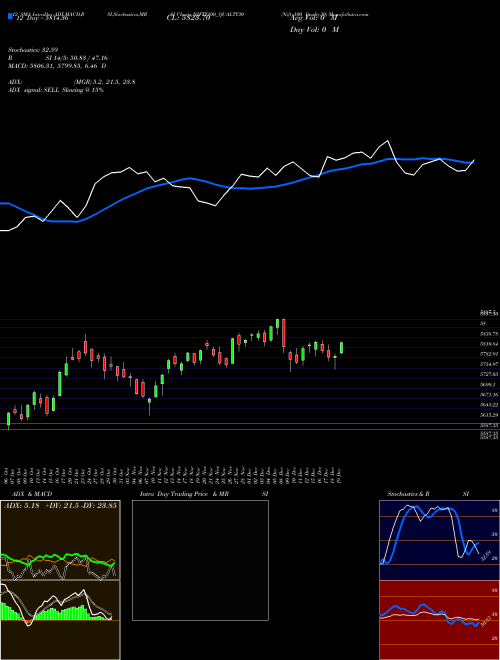Click the tall red candle near the chart high
The image size is (500, 660).
[284, 333]
